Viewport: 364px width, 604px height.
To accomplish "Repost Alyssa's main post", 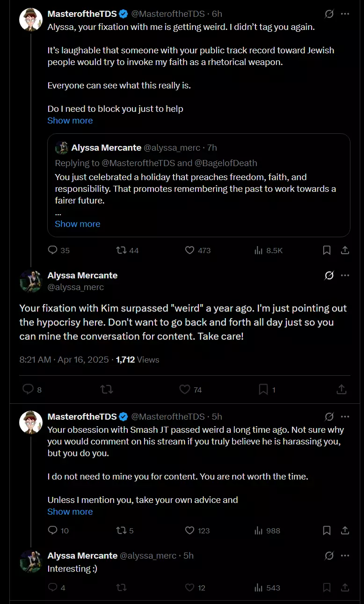I will 107,389.
